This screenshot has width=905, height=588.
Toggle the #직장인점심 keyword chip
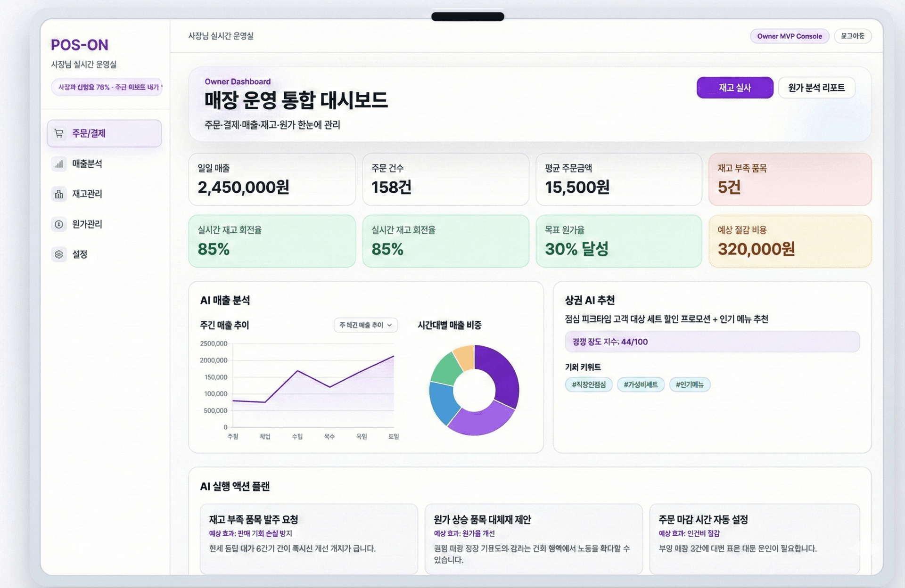click(588, 384)
